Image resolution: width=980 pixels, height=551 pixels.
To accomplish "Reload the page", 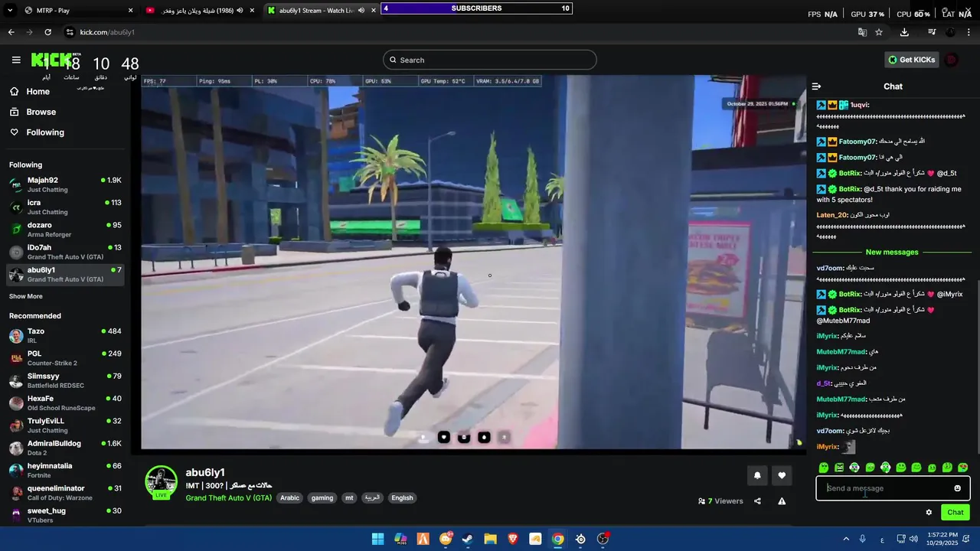I will point(47,32).
